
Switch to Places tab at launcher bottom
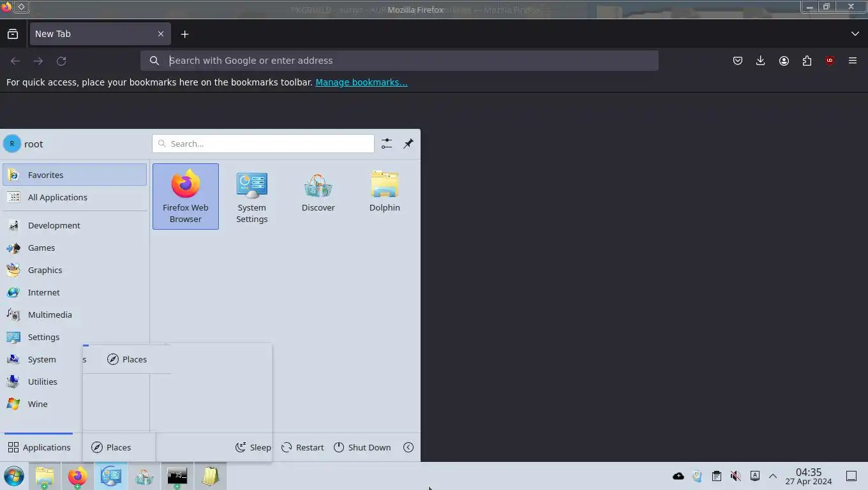coord(111,447)
